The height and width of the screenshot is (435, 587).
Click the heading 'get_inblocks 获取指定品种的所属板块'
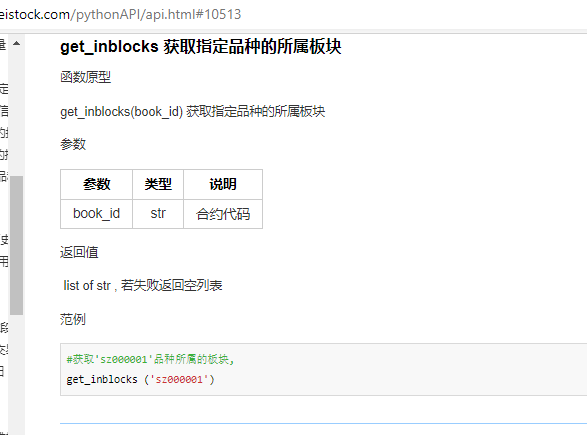201,47
